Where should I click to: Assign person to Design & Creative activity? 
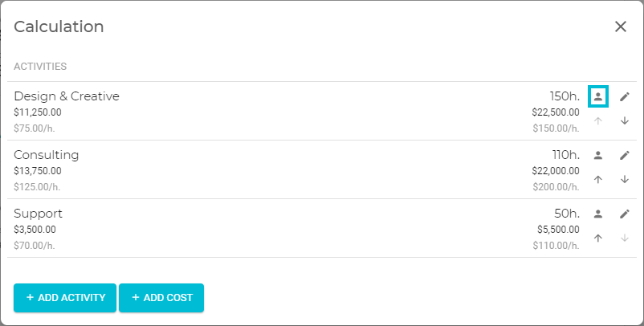click(598, 96)
